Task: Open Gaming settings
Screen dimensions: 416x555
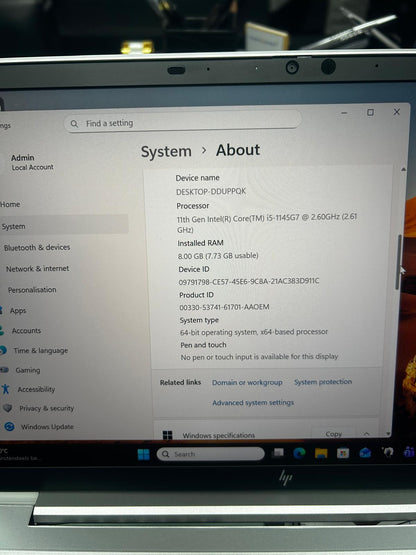Action: click(28, 370)
